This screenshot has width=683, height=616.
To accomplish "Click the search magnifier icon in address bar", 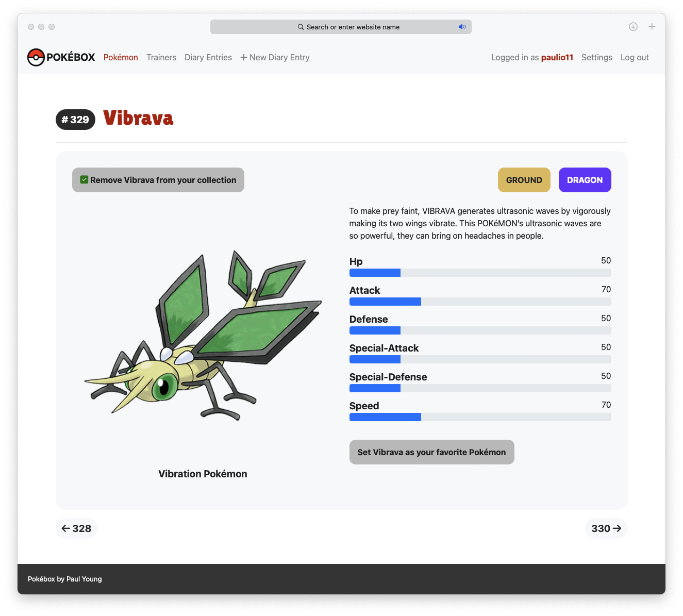I will [x=301, y=27].
